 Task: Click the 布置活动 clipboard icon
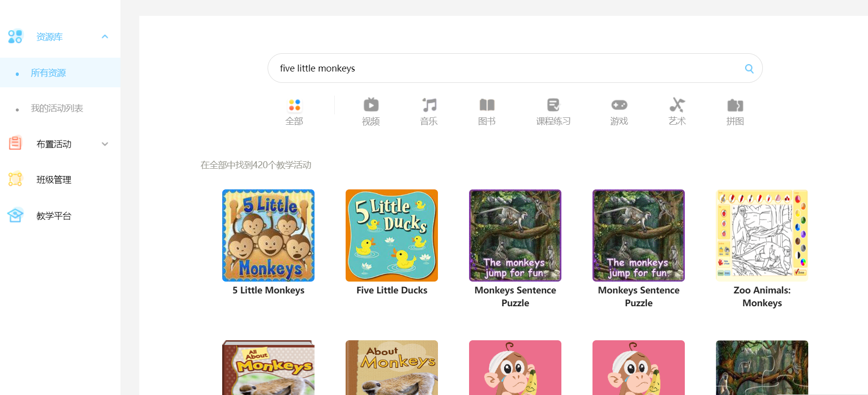coord(15,144)
